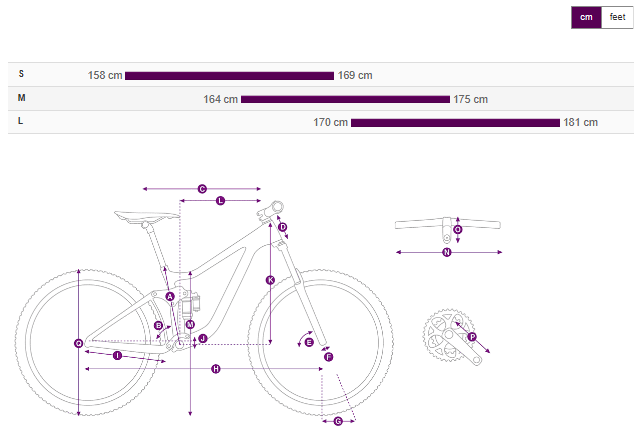Click marker F at front axle
This screenshot has width=644, height=430.
[x=328, y=357]
